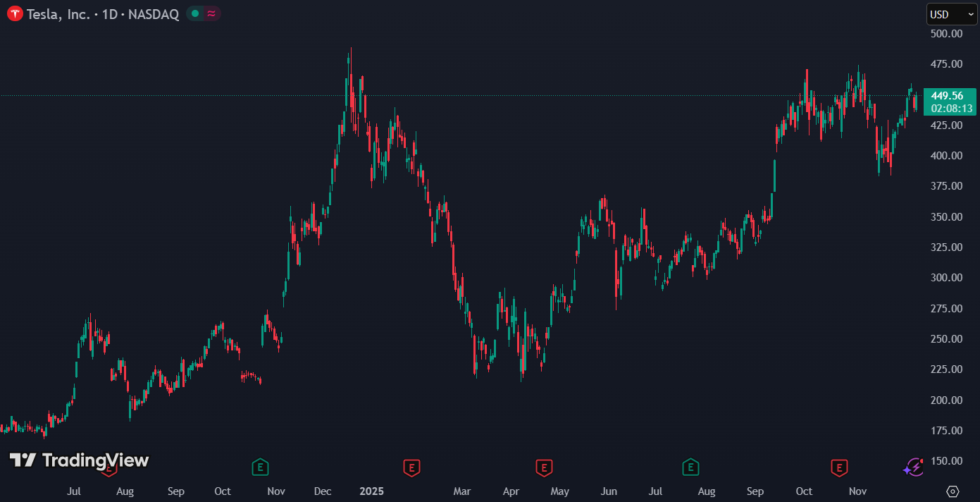This screenshot has width=980, height=502.
Task: Click the 425.00 price axis label
Action: point(946,125)
